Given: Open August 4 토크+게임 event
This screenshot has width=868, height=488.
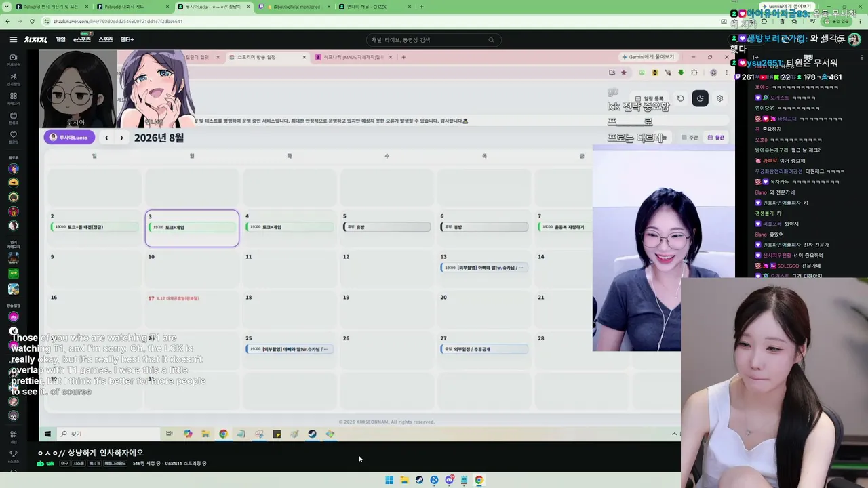Looking at the screenshot, I should (x=290, y=227).
